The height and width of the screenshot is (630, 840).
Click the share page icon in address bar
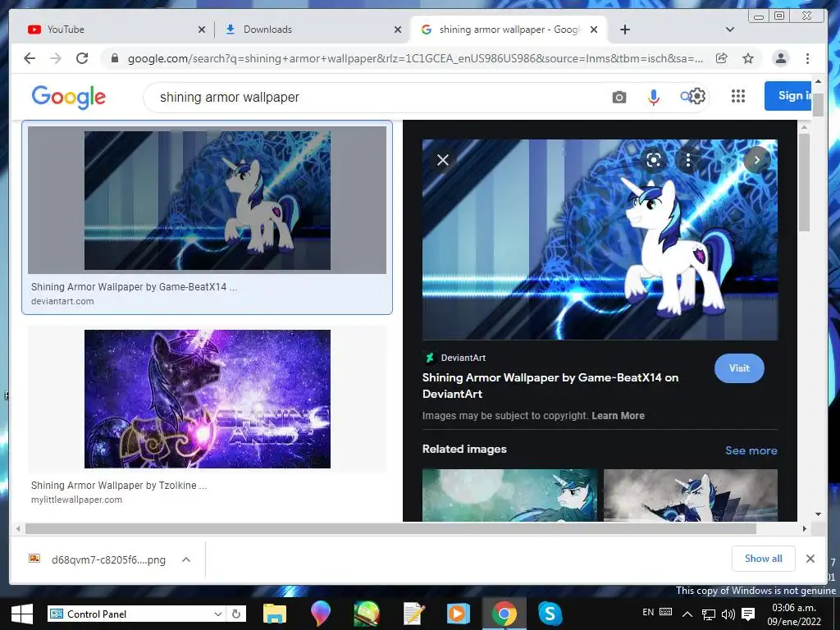click(x=722, y=58)
